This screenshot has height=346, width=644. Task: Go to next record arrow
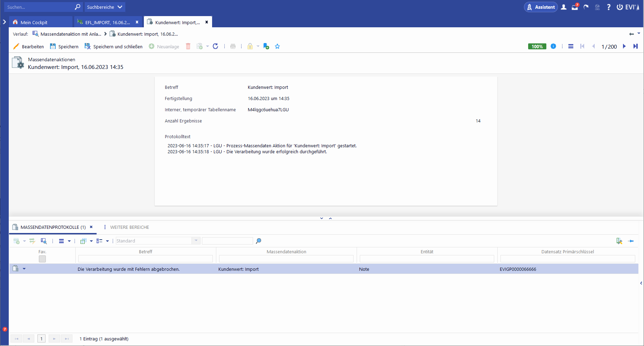[x=624, y=46]
